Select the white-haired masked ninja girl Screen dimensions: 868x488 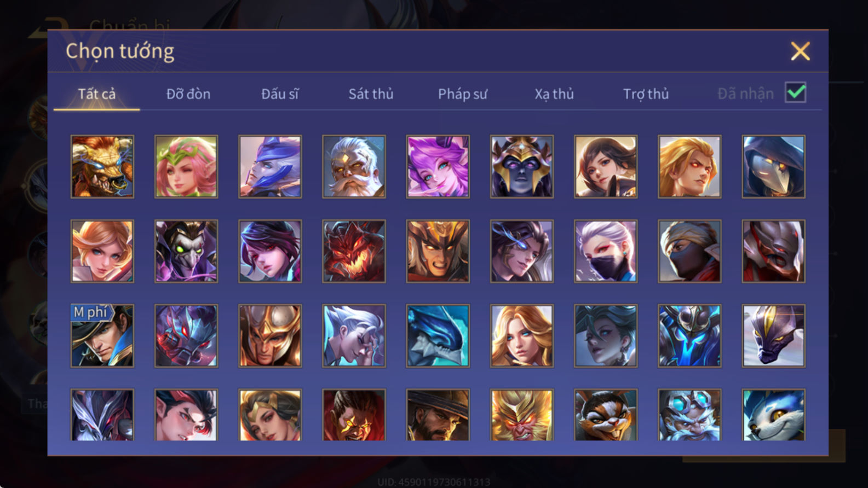[x=606, y=251]
